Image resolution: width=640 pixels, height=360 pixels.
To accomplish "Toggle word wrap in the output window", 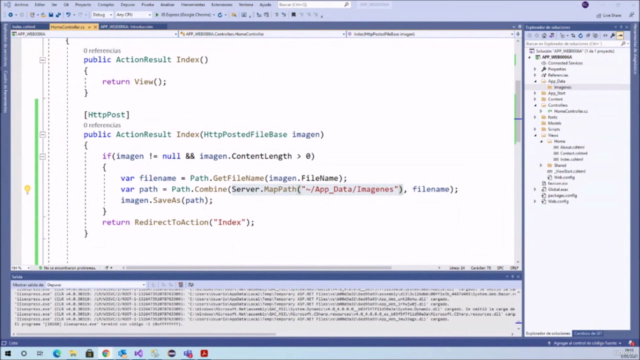I will pyautogui.click(x=191, y=285).
